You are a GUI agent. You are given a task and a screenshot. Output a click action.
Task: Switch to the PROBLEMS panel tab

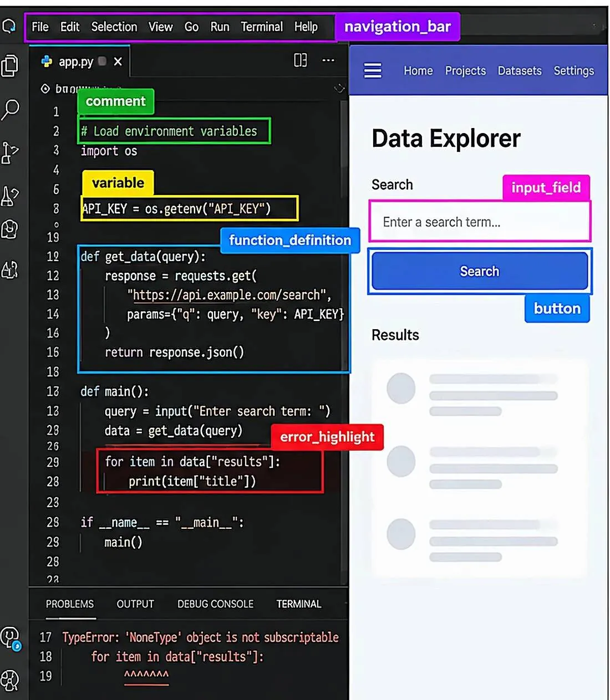pos(70,604)
